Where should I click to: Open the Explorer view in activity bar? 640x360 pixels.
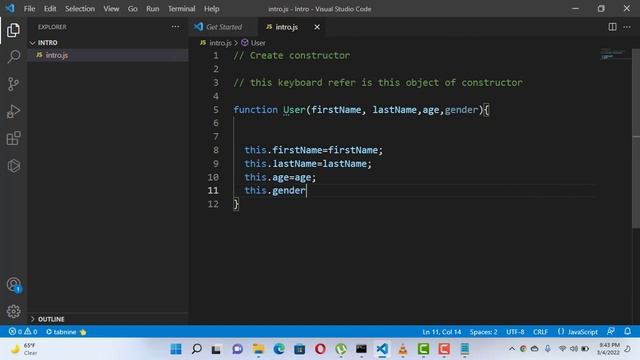pos(13,30)
